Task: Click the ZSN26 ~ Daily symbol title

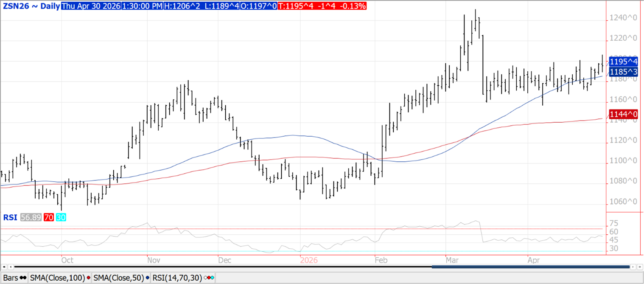Action: click(x=31, y=6)
